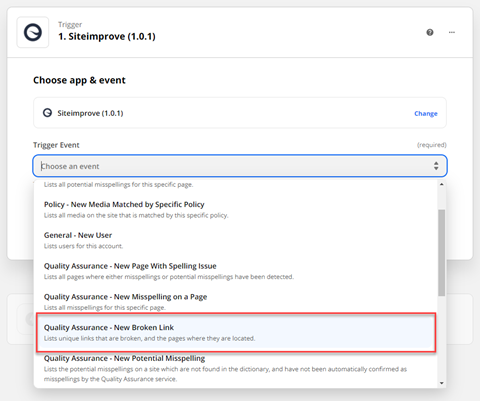Click the scroll up arrow of the event list
This screenshot has height=401, width=480.
(x=442, y=184)
